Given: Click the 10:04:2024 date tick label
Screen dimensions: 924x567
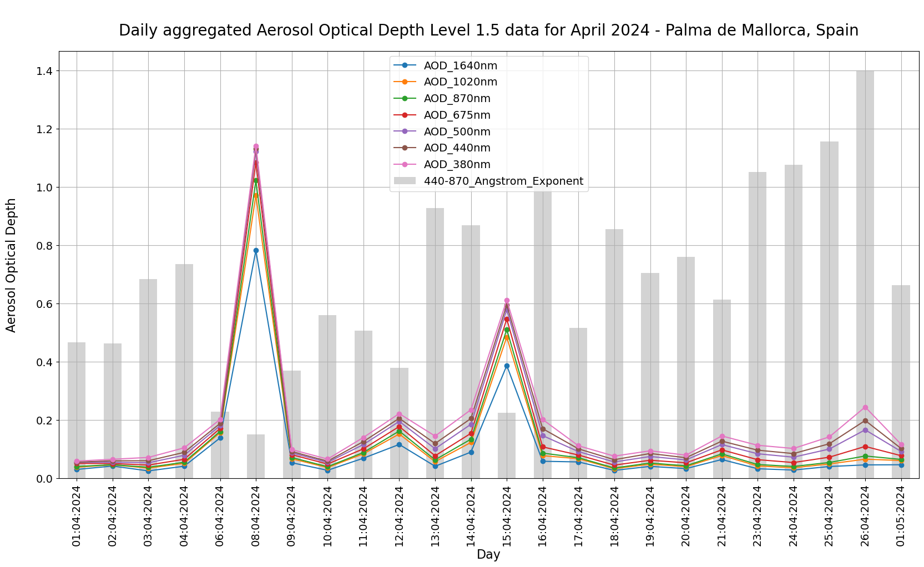Looking at the screenshot, I should tap(327, 516).
